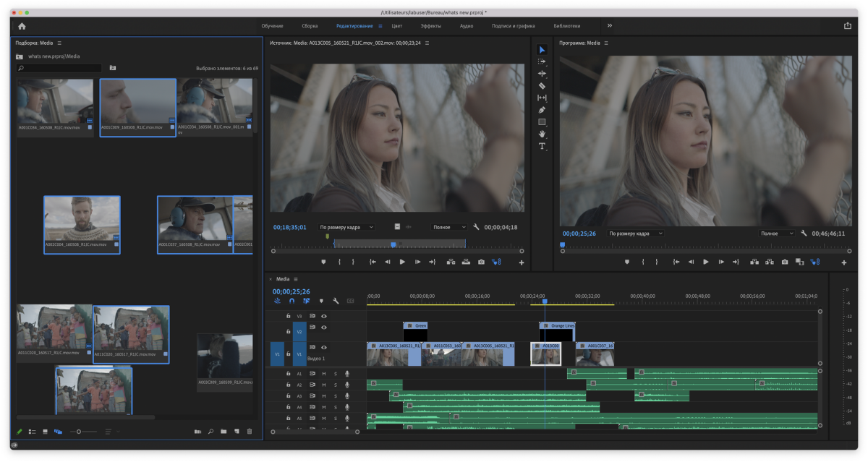Select the Hand tool
This screenshot has height=462, width=868.
542,134
